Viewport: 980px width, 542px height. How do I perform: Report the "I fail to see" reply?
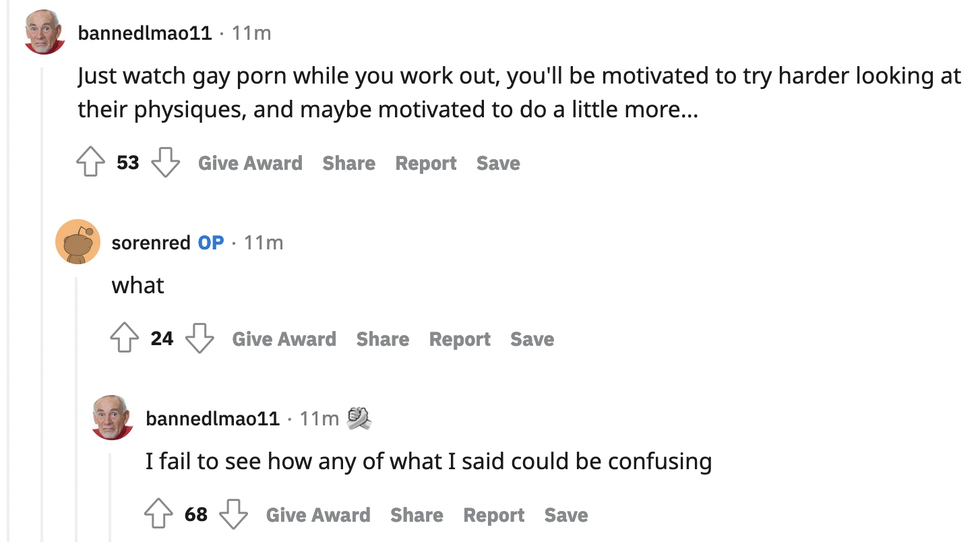pos(493,515)
